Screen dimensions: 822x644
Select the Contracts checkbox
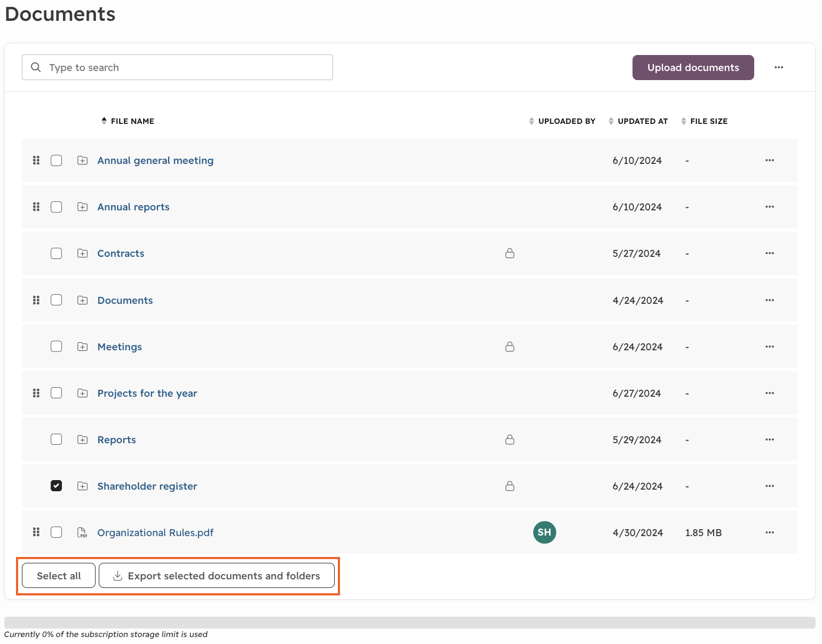click(56, 253)
